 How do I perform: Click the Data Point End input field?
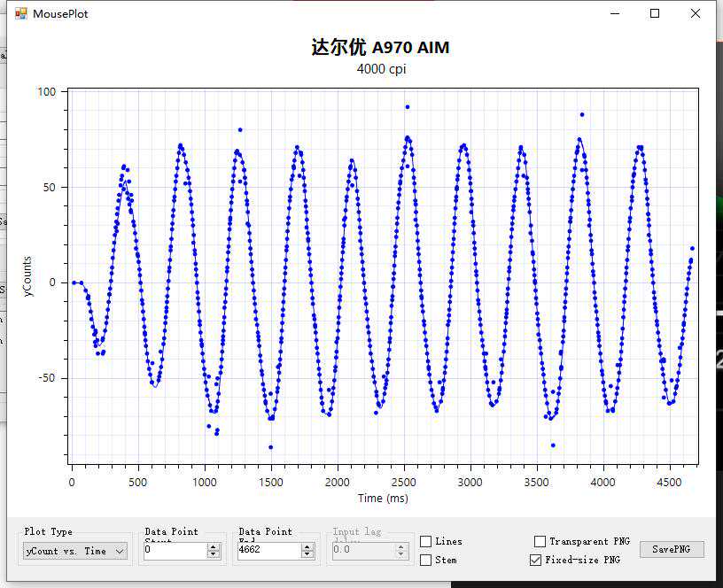267,550
